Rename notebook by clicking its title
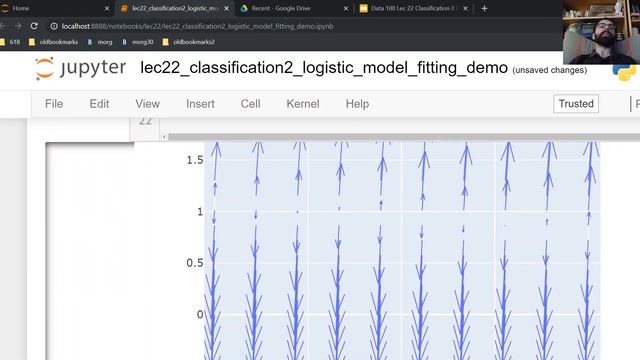This screenshot has height=360, width=640. click(x=324, y=68)
